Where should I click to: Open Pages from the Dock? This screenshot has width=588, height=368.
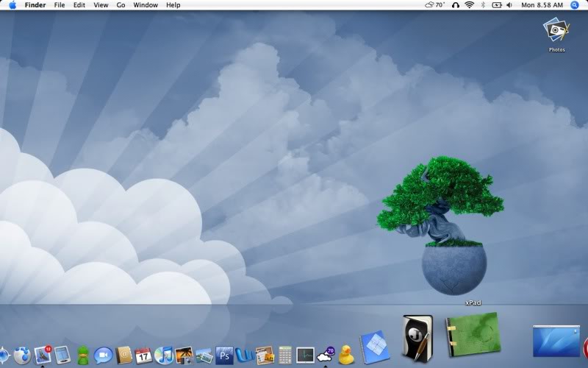[x=265, y=355]
